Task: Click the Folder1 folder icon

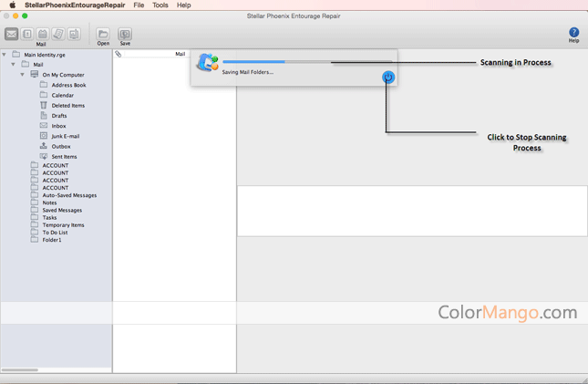Action: [x=35, y=239]
